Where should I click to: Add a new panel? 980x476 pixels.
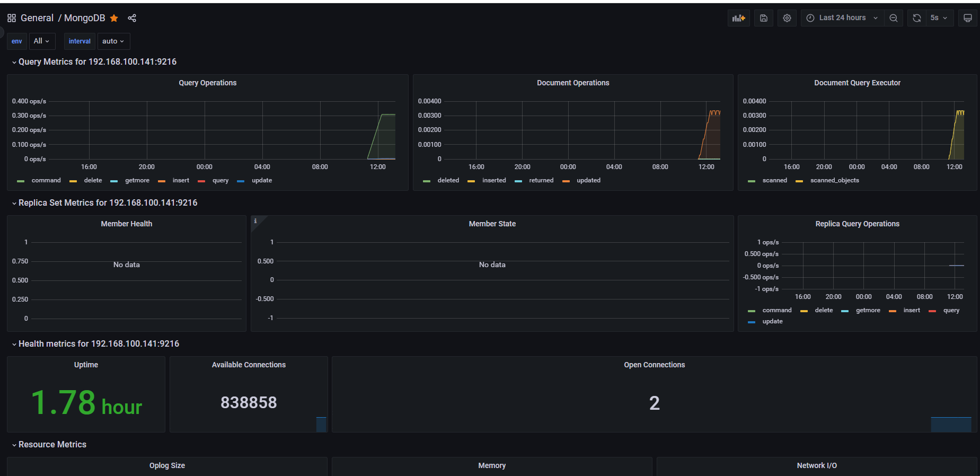click(739, 18)
